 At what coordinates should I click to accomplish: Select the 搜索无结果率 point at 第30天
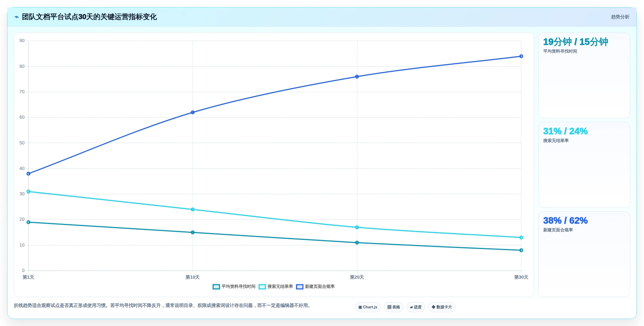pos(521,237)
